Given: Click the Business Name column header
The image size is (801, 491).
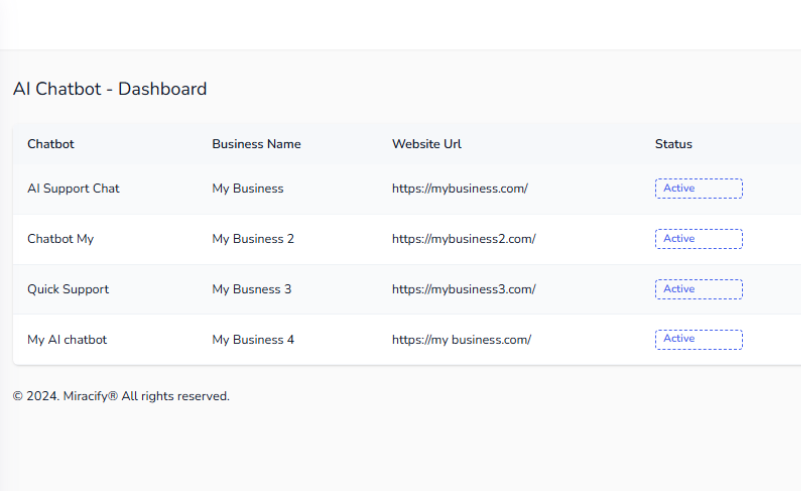Looking at the screenshot, I should pyautogui.click(x=256, y=144).
